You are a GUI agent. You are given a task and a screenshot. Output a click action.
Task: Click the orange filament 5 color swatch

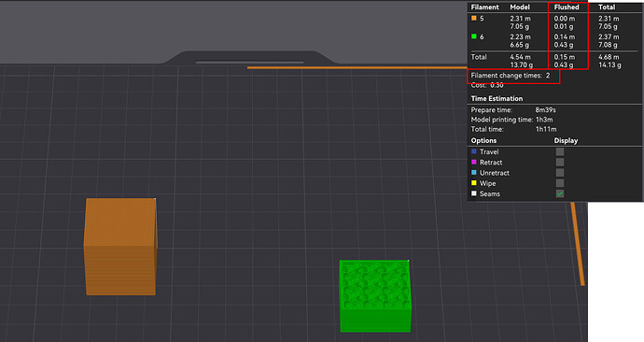(473, 18)
